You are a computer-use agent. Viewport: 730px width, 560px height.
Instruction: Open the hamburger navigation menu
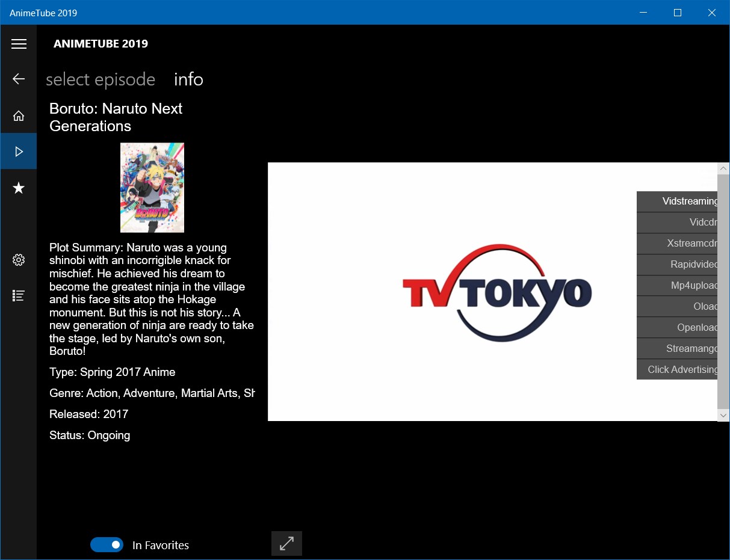[19, 43]
